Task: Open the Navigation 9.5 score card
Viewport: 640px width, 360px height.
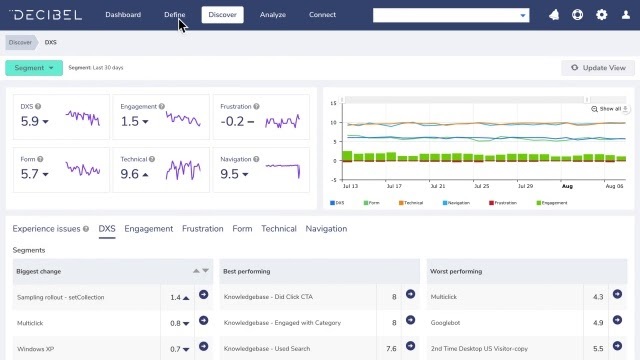Action: click(261, 170)
